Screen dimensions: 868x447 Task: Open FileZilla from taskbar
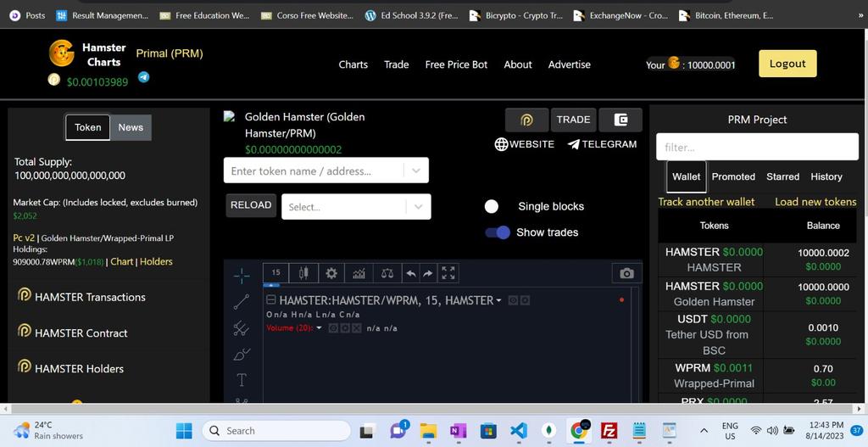[609, 430]
